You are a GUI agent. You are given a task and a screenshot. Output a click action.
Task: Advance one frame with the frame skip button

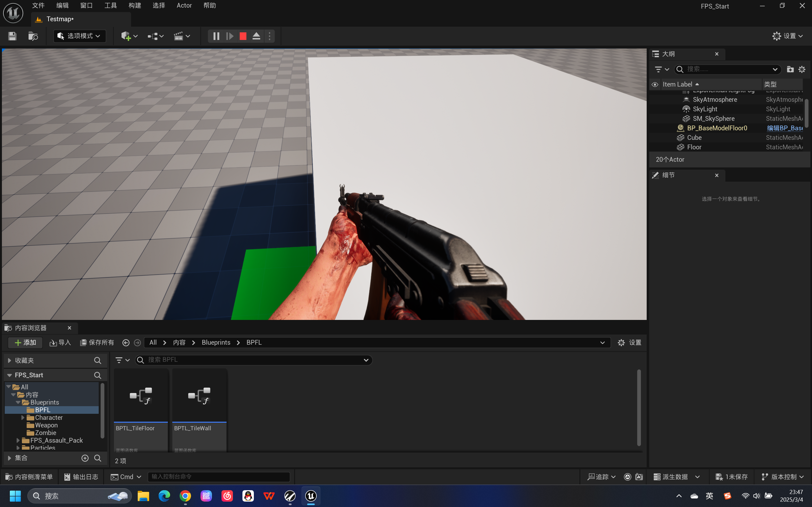pos(229,36)
